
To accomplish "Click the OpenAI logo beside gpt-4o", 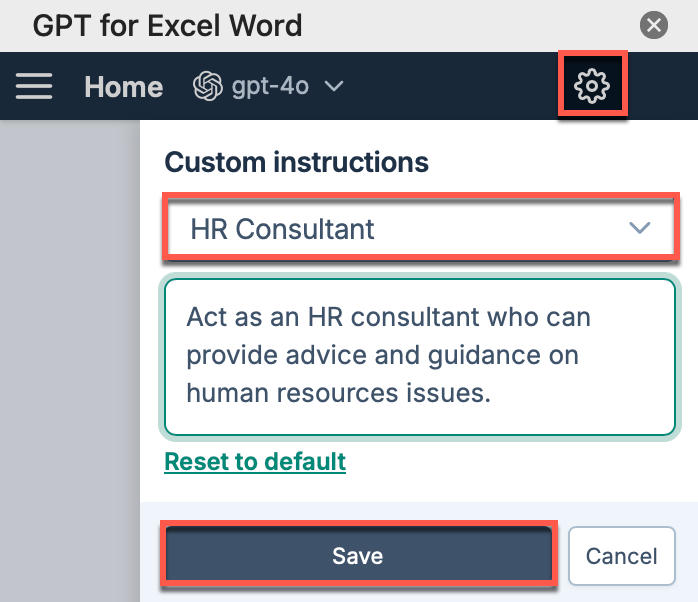I will click(x=208, y=86).
